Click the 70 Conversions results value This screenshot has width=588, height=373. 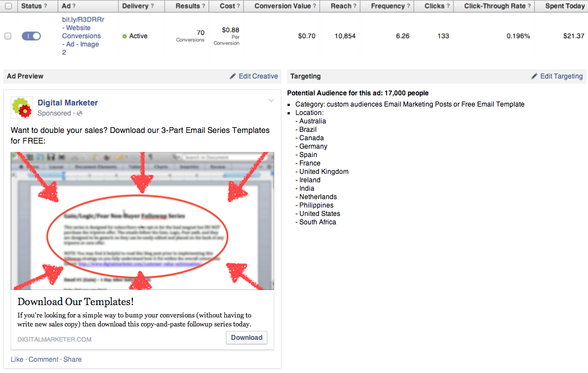coord(191,36)
